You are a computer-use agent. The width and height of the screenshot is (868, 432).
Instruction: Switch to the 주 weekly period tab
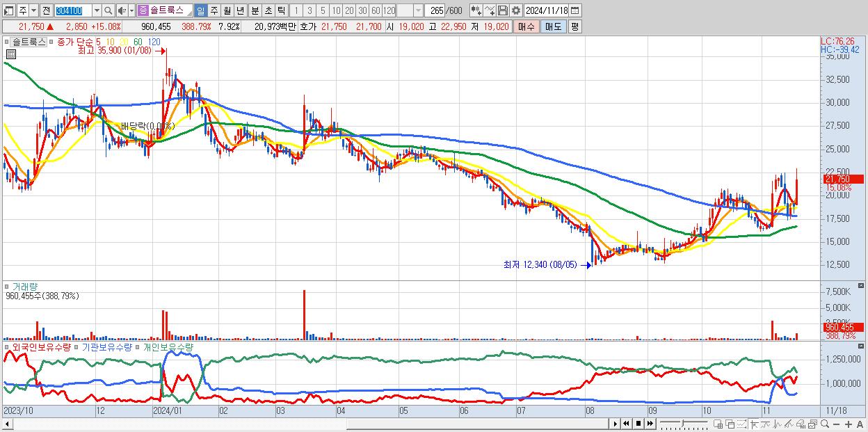(214, 10)
